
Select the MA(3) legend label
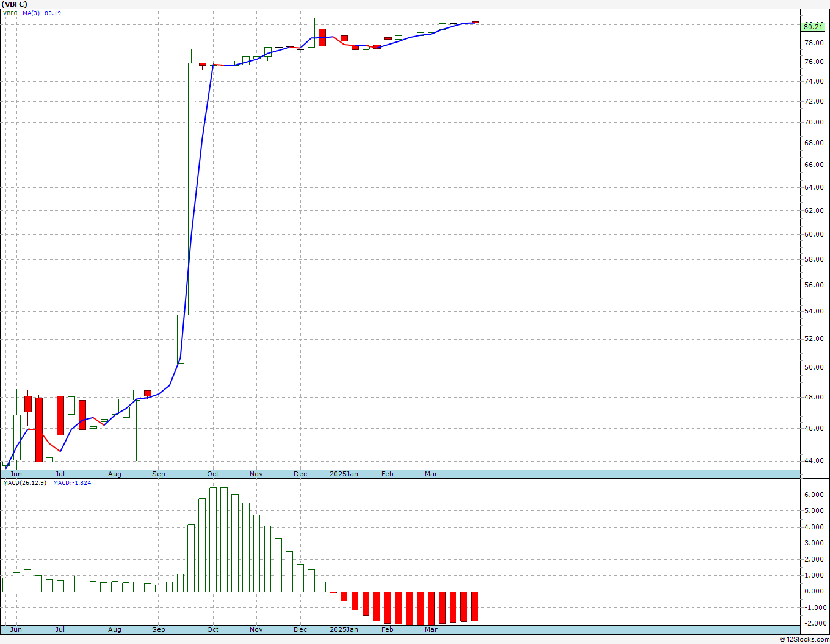point(31,13)
